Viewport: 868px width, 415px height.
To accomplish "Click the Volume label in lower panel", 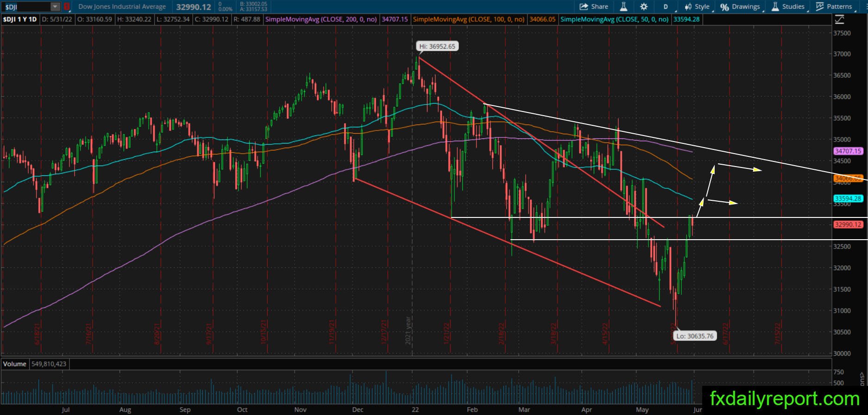I will pos(15,364).
